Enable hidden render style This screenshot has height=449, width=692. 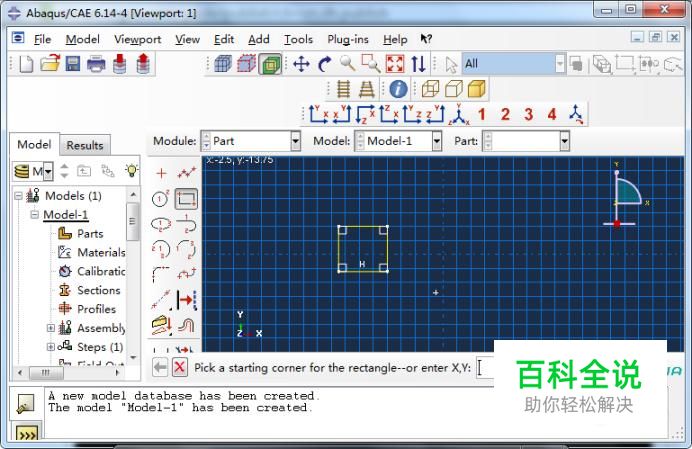(453, 89)
